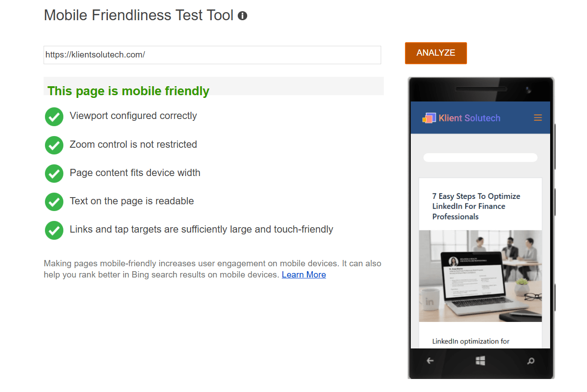587x392 pixels.
Task: Click the LinkedIn optimization excerpt text
Action: coord(471,341)
